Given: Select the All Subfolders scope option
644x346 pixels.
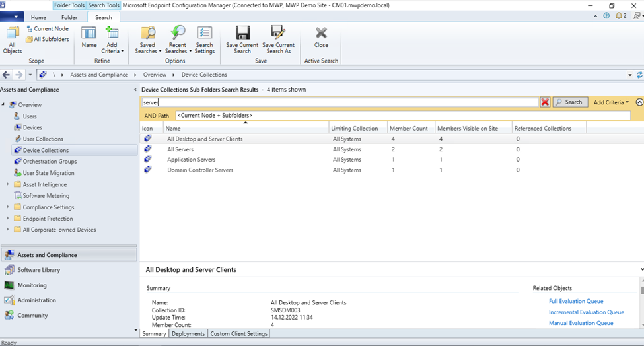Looking at the screenshot, I should tap(48, 39).
